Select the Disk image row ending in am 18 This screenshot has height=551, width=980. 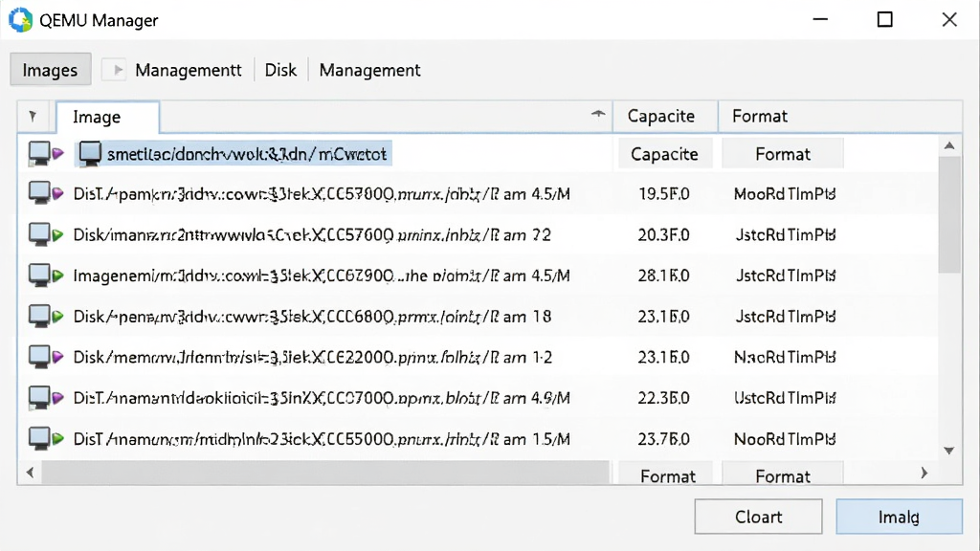312,317
